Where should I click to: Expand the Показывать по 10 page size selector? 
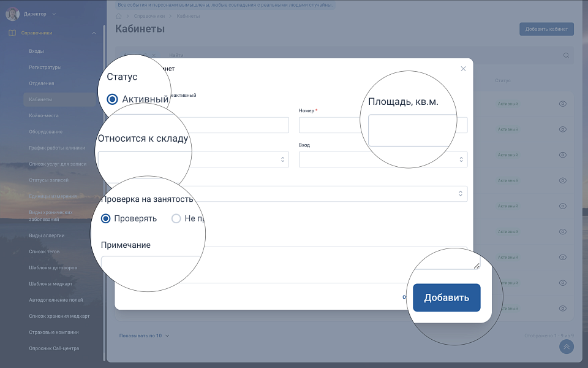(145, 335)
